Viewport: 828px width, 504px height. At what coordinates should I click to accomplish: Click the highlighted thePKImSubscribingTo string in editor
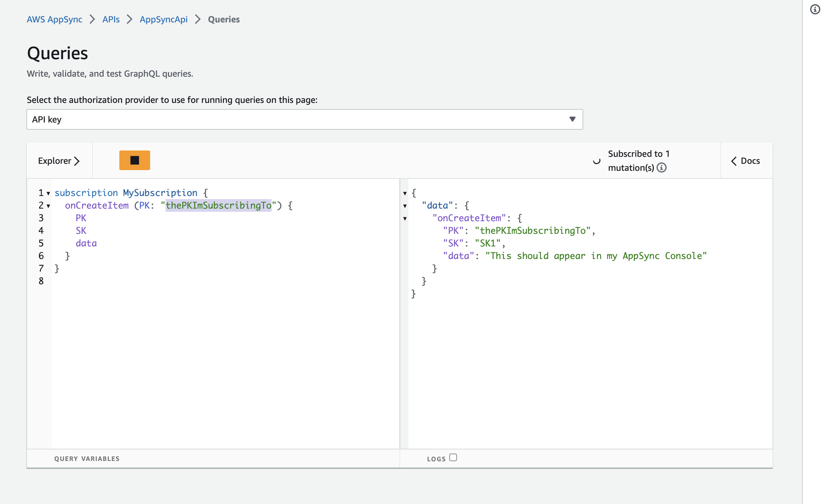218,205
